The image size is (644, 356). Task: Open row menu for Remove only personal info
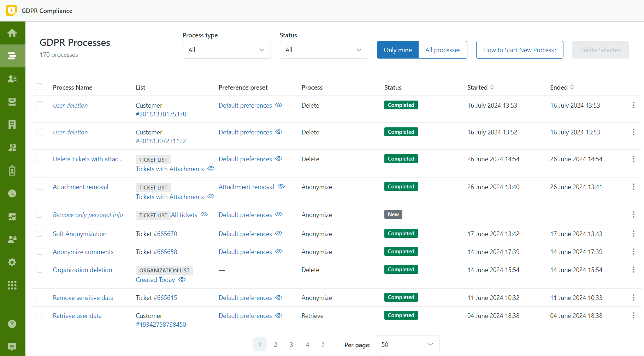[x=634, y=215]
